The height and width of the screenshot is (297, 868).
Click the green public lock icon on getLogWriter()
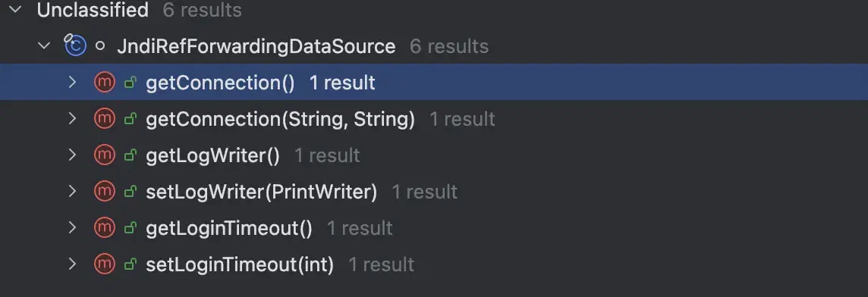tap(130, 156)
